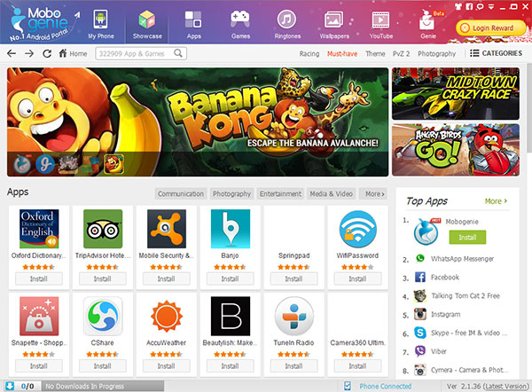
Task: Open the Wallpapers section
Action: (334, 24)
